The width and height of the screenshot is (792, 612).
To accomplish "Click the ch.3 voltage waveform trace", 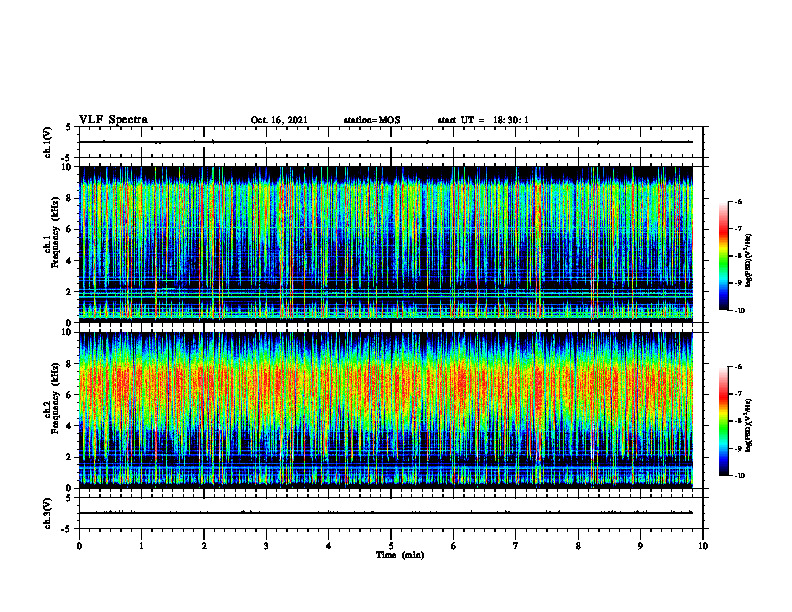I will point(386,513).
